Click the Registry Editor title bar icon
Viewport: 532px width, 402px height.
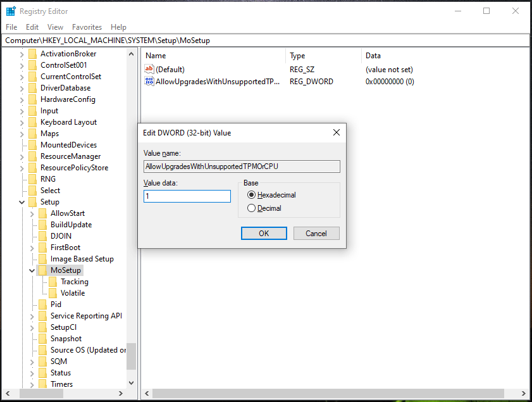(x=11, y=11)
